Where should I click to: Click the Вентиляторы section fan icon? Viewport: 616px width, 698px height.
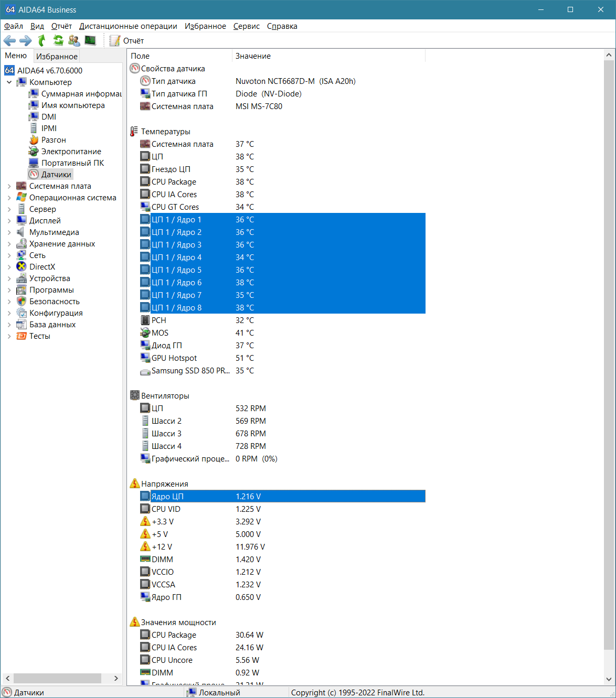tap(134, 396)
